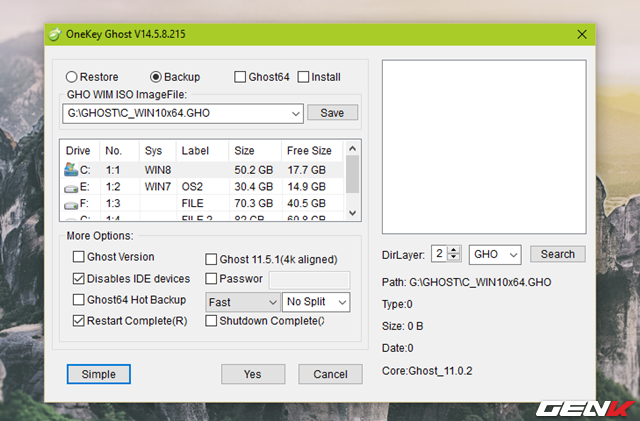Select the WIN7 system cell
Image resolution: width=640 pixels, height=421 pixels.
coord(158,187)
